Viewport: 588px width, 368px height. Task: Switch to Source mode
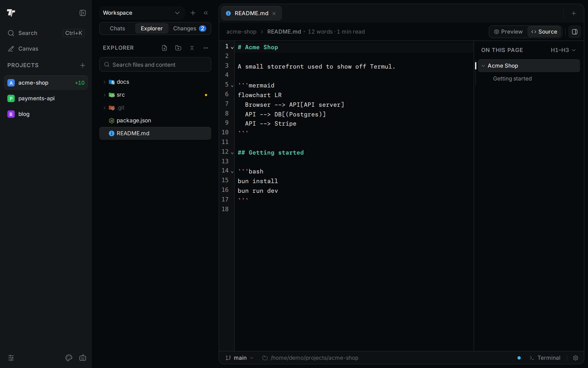[544, 32]
